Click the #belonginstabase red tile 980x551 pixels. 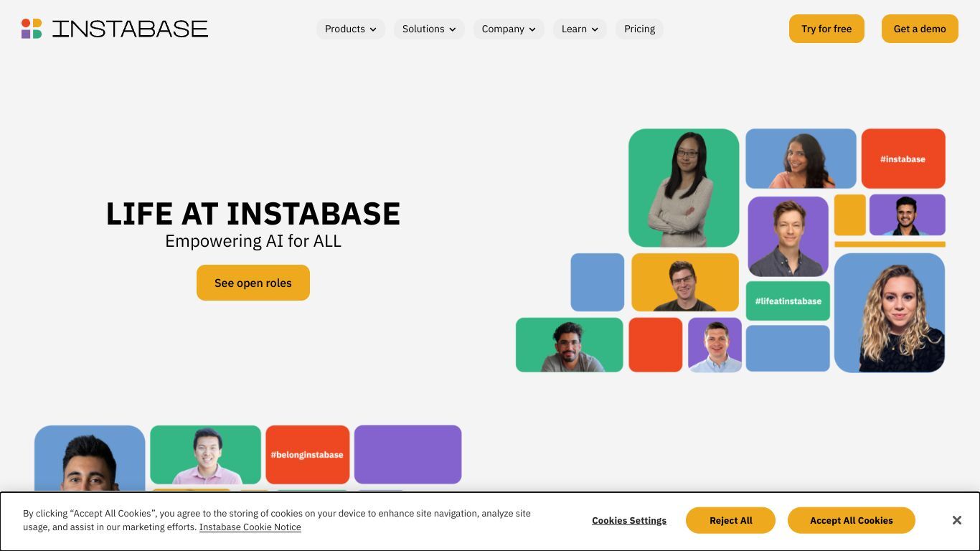307,455
